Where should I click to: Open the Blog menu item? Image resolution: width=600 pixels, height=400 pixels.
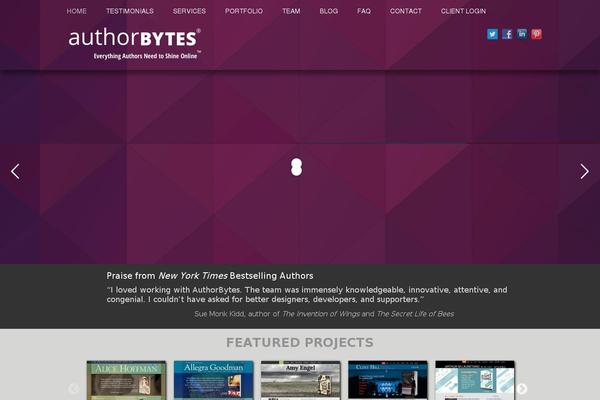pos(329,11)
